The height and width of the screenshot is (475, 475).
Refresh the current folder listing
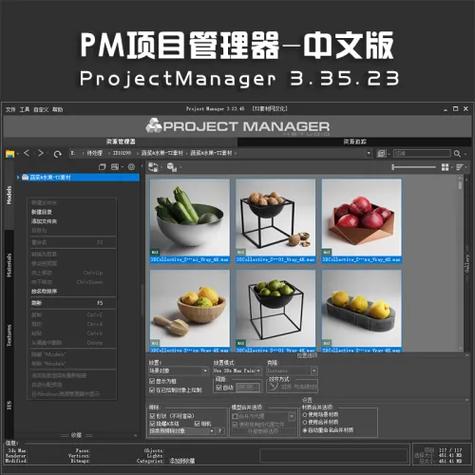57,154
